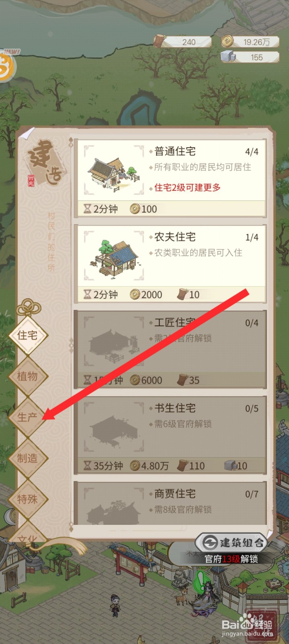Viewport: 289px width, 644px height.
Task: Tap the locked 书生住宅 card
Action: click(x=170, y=435)
